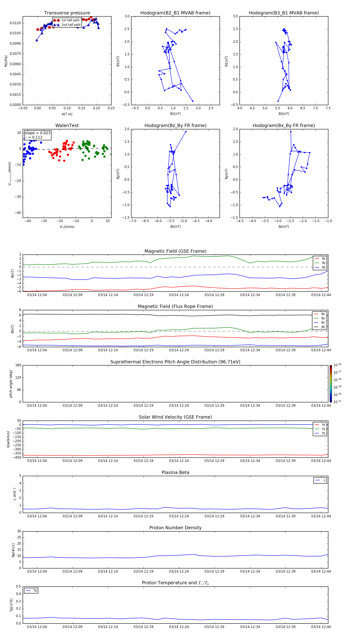Select the 'WalenTest' plot title
This screenshot has width=351, height=644.
(x=67, y=125)
